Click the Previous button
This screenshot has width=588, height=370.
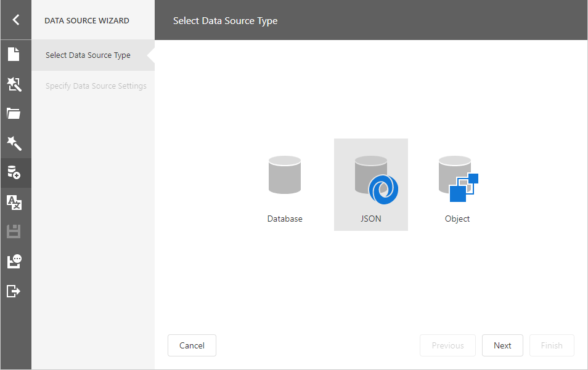point(447,345)
